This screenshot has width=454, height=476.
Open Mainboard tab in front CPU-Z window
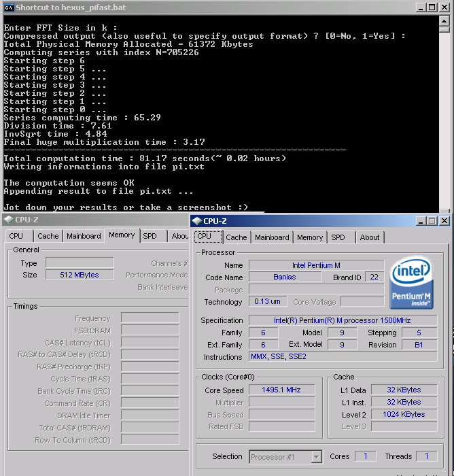coord(272,237)
